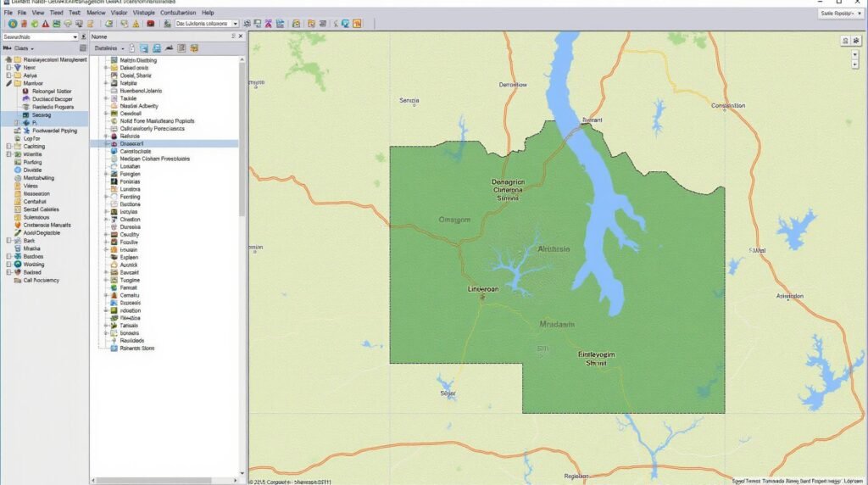Expand the Daked oosis node
Image resolution: width=868 pixels, height=485 pixels.
[x=106, y=68]
